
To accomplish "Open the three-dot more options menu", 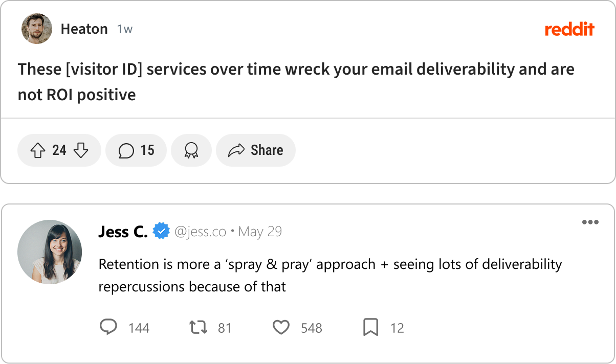I will pyautogui.click(x=590, y=222).
